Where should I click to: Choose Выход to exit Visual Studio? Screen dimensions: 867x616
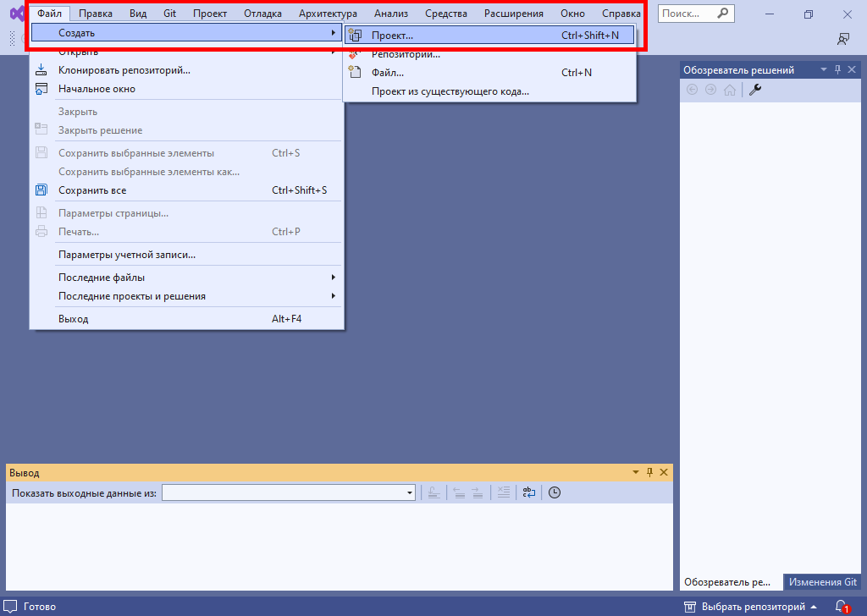click(x=74, y=319)
